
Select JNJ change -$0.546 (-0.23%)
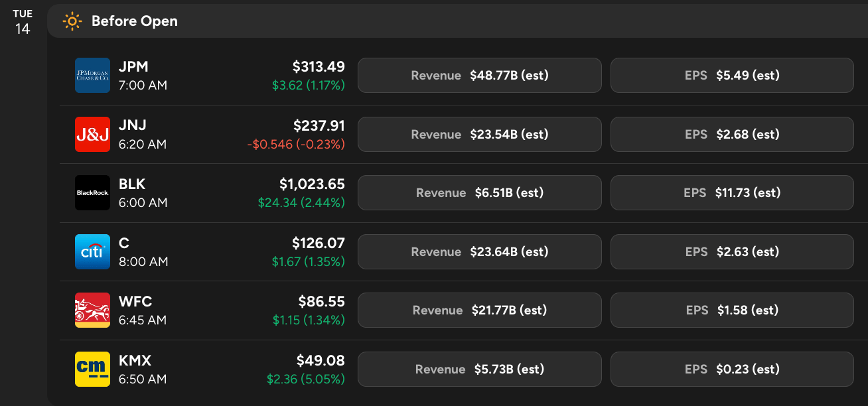pos(295,144)
